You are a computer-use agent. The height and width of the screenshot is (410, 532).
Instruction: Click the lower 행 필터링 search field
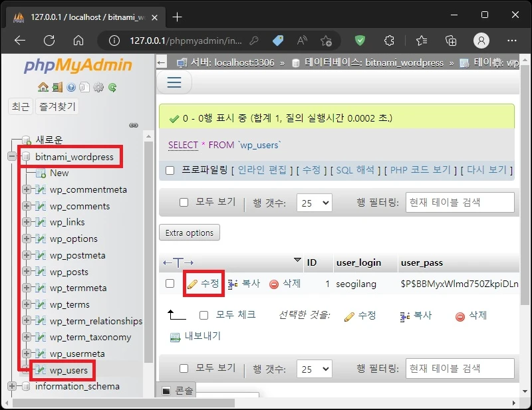[x=460, y=369]
